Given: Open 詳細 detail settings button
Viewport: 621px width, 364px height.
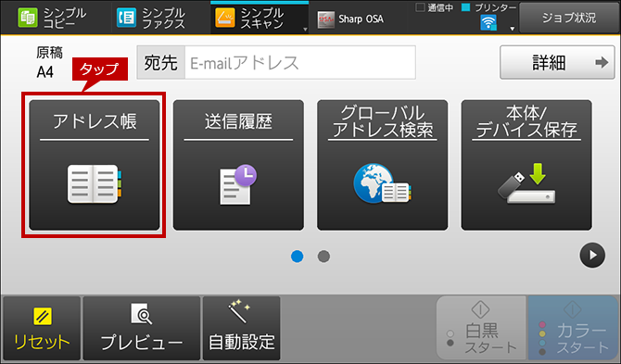Looking at the screenshot, I should click(x=557, y=62).
